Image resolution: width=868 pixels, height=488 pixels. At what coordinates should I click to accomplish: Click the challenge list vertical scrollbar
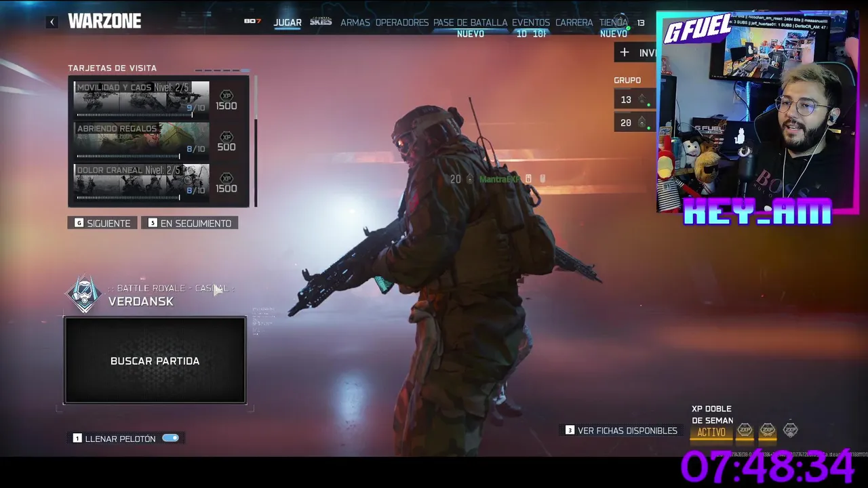pos(256,141)
